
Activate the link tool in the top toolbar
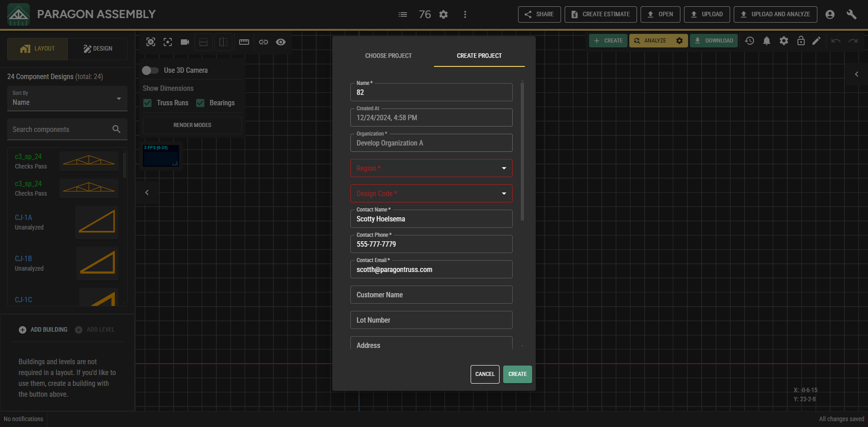tap(264, 42)
